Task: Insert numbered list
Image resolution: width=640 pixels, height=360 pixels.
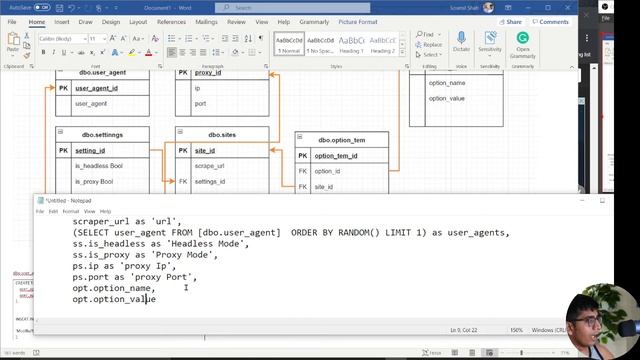Action: 188,38
